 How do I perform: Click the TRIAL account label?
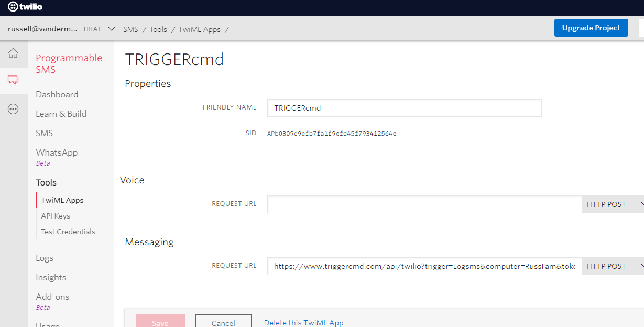coord(92,29)
